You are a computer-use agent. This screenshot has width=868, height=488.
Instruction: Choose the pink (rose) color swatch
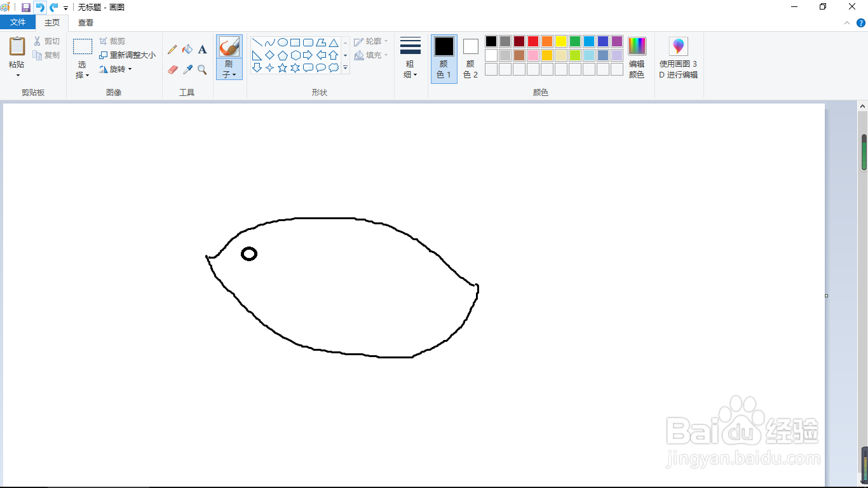(533, 55)
